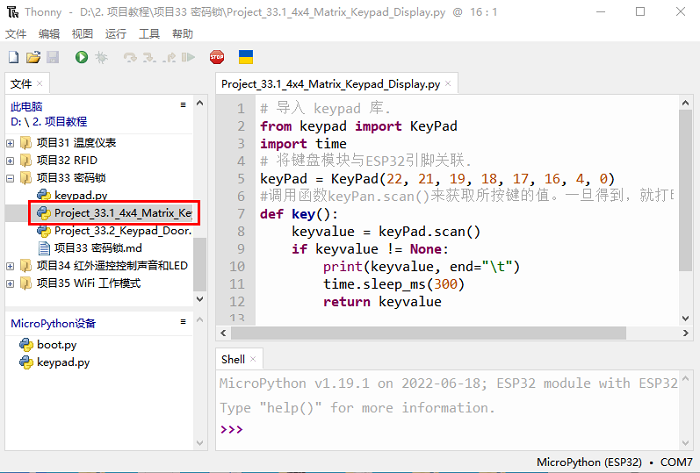
Task: Click the Step over debug icon
Action: pyautogui.click(x=130, y=58)
